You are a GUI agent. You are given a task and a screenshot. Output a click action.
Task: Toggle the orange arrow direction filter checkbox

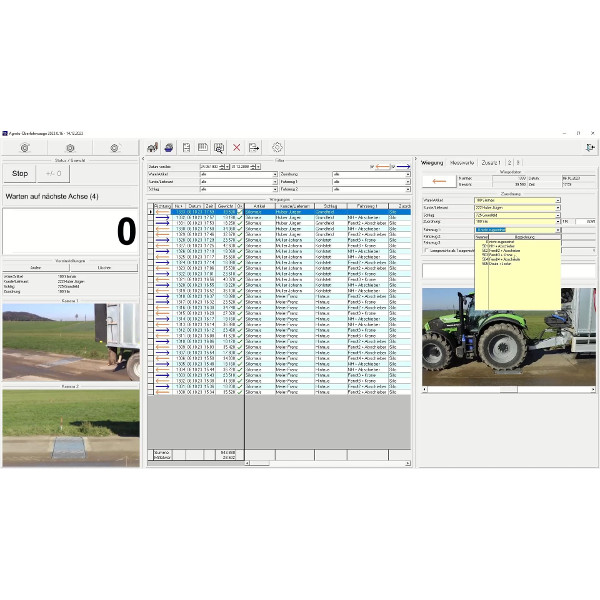point(372,167)
